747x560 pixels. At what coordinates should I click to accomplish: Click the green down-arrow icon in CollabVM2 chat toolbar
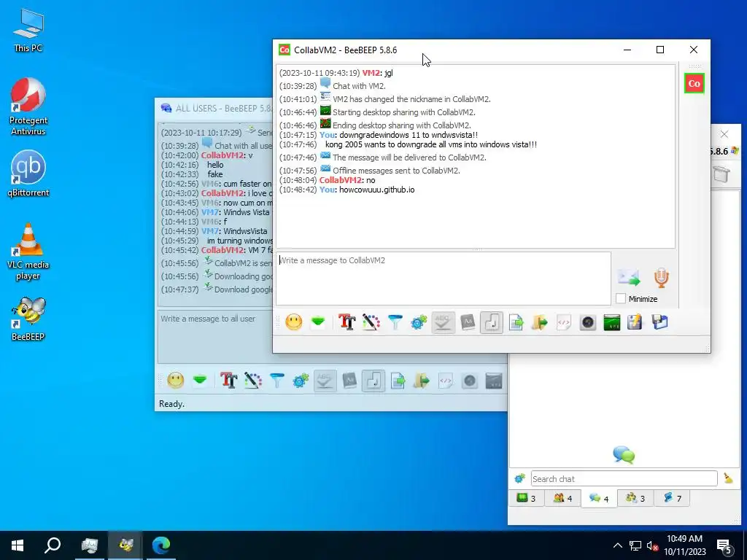[318, 322]
